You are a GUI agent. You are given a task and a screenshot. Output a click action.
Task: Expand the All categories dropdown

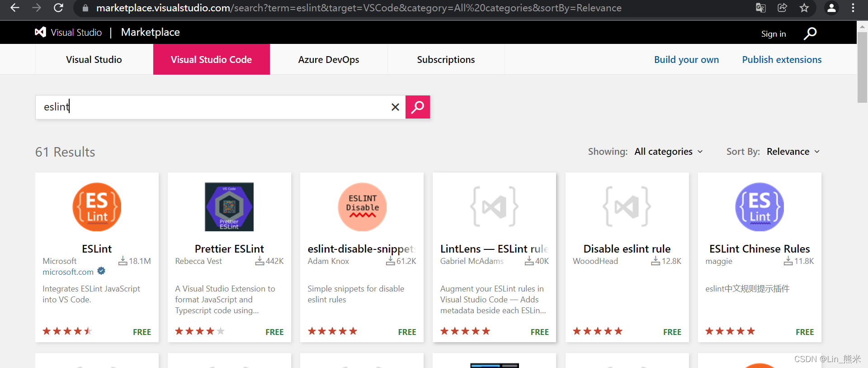click(x=668, y=152)
